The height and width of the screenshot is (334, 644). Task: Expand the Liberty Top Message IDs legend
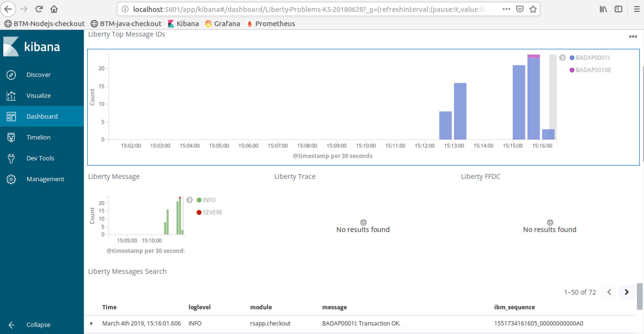[x=562, y=57]
